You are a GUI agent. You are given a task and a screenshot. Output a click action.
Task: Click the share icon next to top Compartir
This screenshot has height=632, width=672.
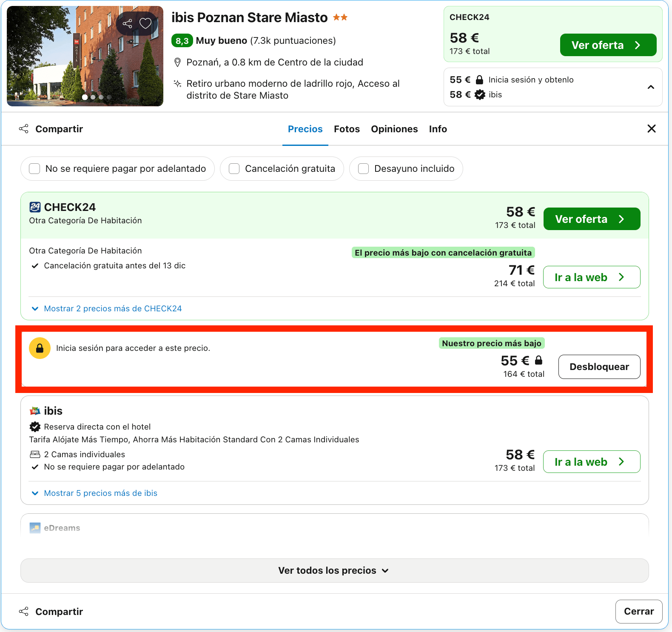pyautogui.click(x=24, y=129)
